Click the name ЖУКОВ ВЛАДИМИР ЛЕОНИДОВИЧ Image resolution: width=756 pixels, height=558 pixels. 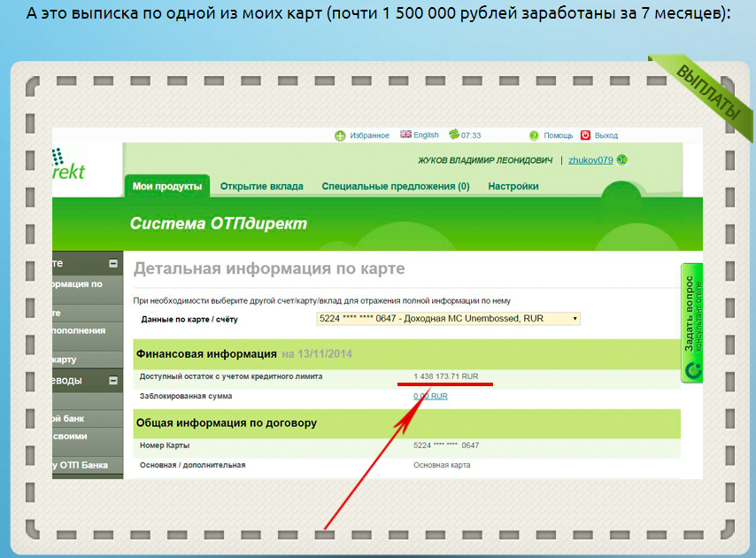[485, 160]
